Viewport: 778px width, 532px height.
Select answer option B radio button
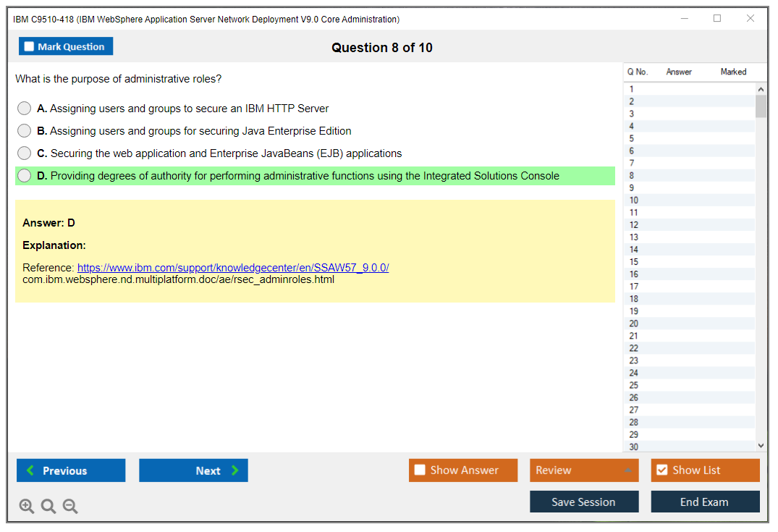25,131
